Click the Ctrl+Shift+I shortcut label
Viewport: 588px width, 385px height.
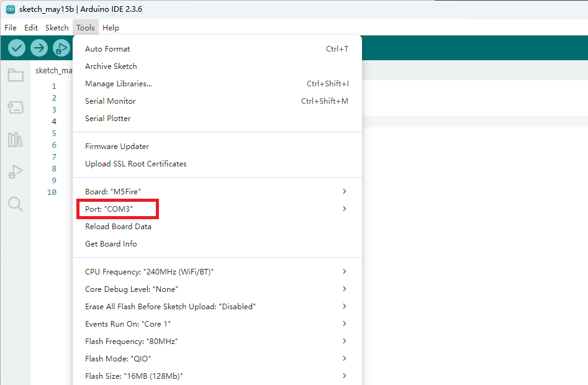tap(328, 84)
